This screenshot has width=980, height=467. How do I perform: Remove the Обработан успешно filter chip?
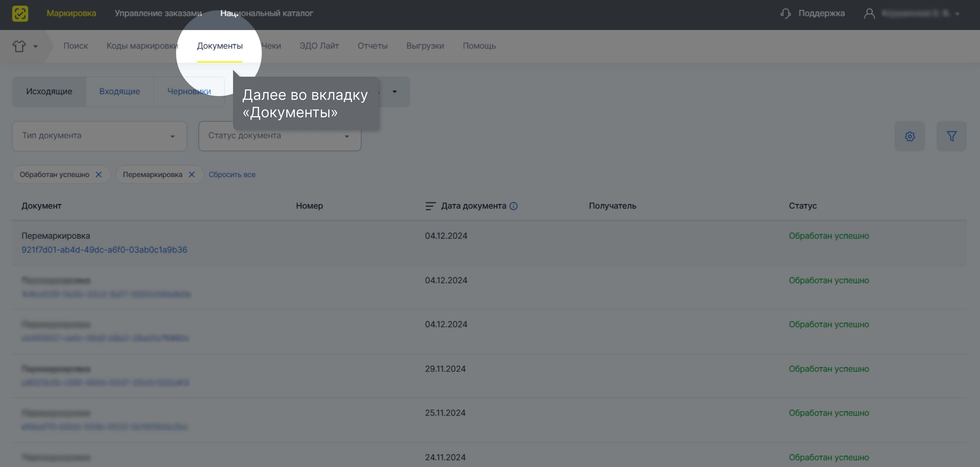[99, 174]
